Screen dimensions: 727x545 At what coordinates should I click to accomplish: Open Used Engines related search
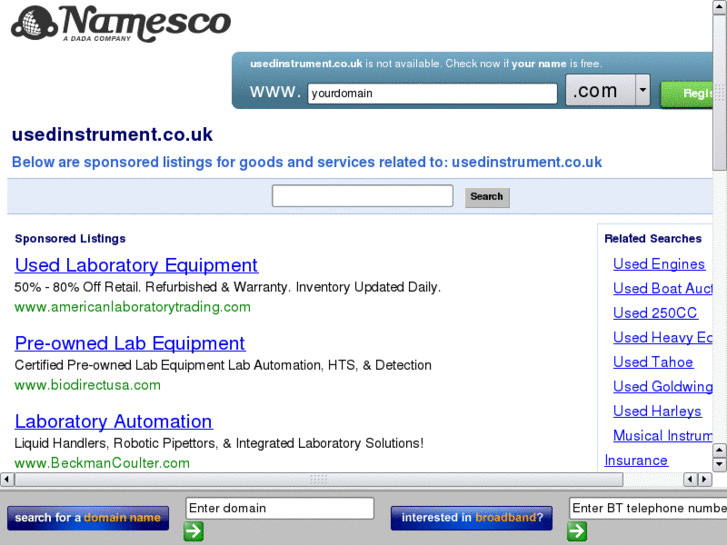click(659, 264)
